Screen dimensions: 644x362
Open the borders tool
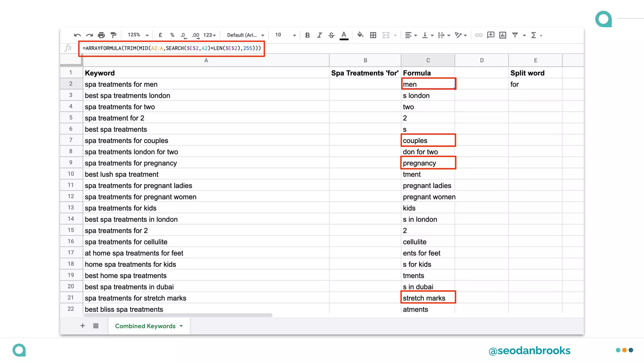(373, 35)
